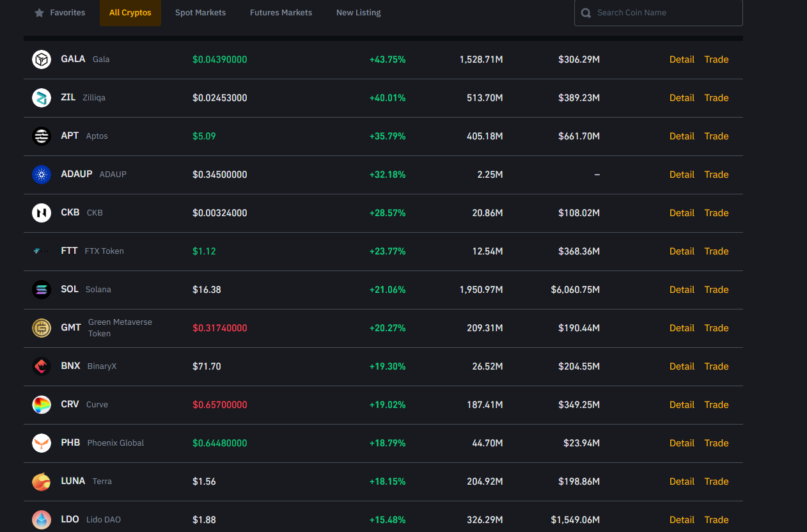This screenshot has height=532, width=807.
Task: Click the Phoenix Global logo icon
Action: click(x=42, y=443)
